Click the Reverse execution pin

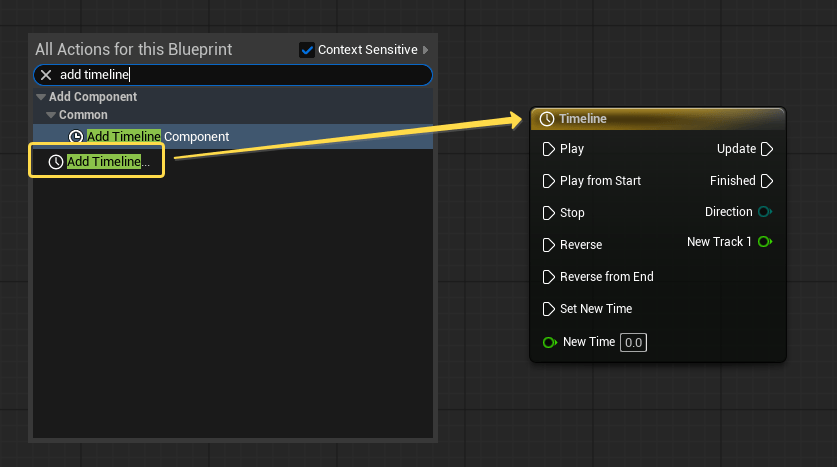pos(548,245)
